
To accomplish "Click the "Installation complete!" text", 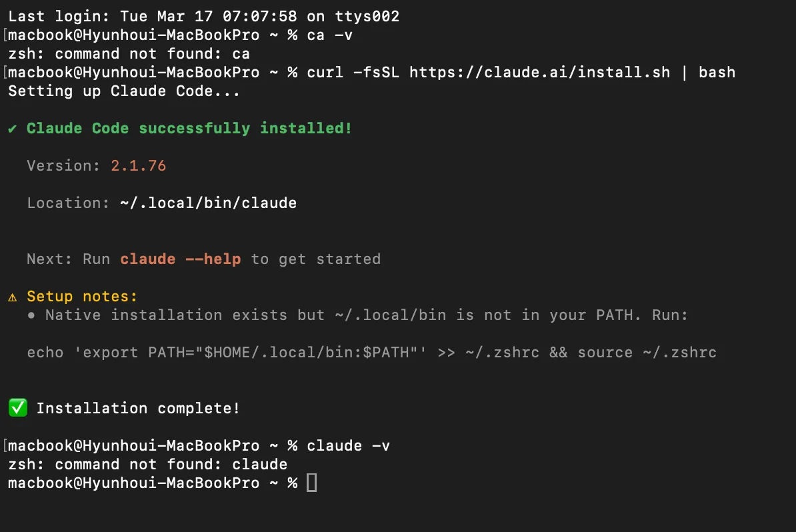I will 138,408.
